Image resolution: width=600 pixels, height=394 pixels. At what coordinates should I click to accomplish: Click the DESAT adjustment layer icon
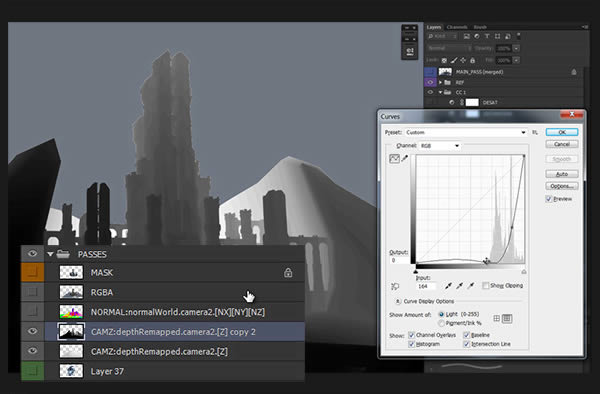[x=452, y=103]
